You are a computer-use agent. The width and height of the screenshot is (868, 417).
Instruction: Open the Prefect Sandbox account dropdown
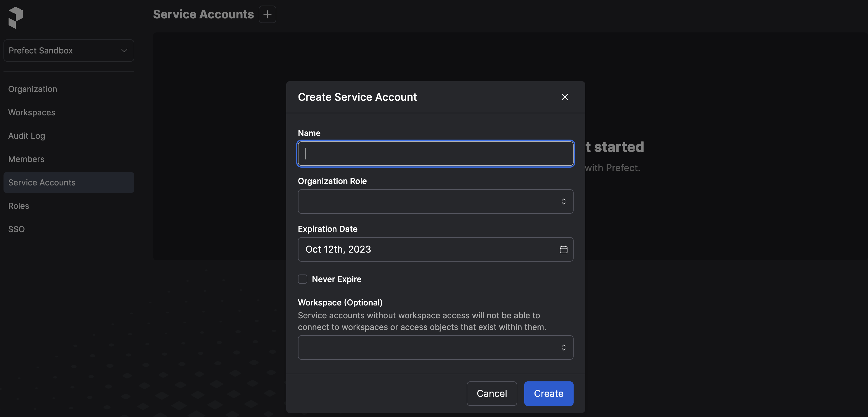[x=69, y=51]
